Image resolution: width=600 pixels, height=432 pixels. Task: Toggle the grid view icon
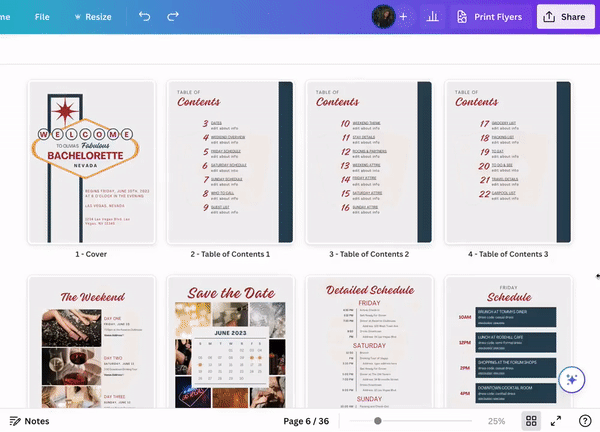click(532, 421)
